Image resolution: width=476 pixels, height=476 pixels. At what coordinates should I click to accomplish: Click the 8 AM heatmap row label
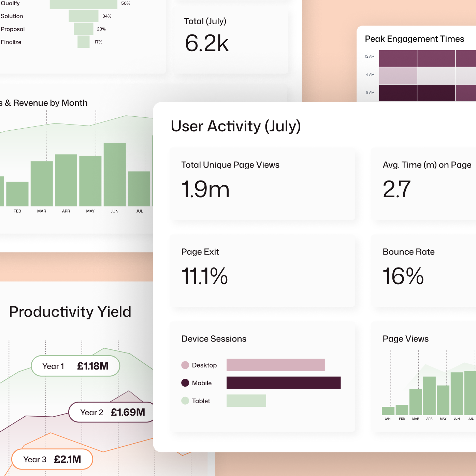pos(370,92)
